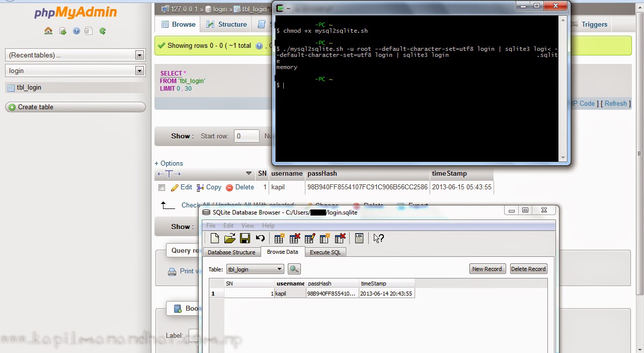The image size is (644, 353).
Task: Select row 1 in SQLite Browse Data grid
Action: coord(213,294)
